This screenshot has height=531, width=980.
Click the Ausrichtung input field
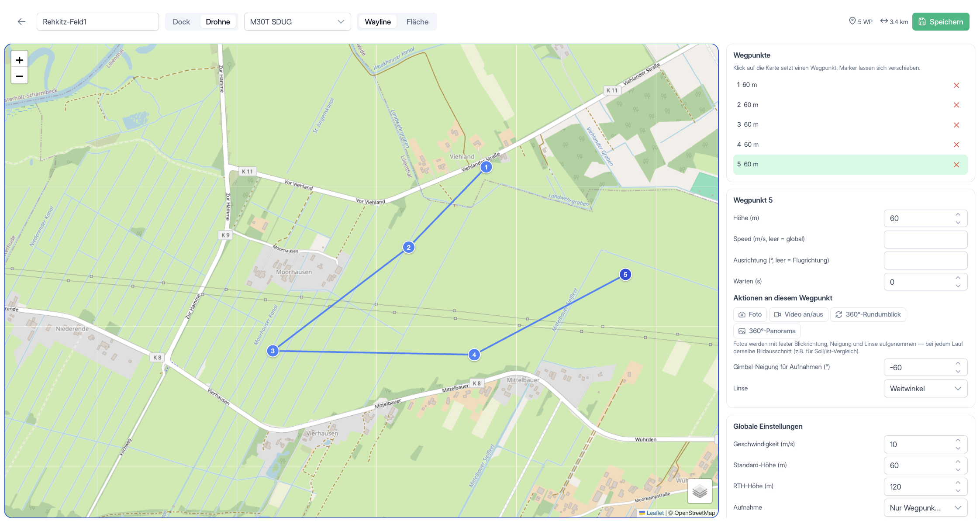tap(925, 261)
